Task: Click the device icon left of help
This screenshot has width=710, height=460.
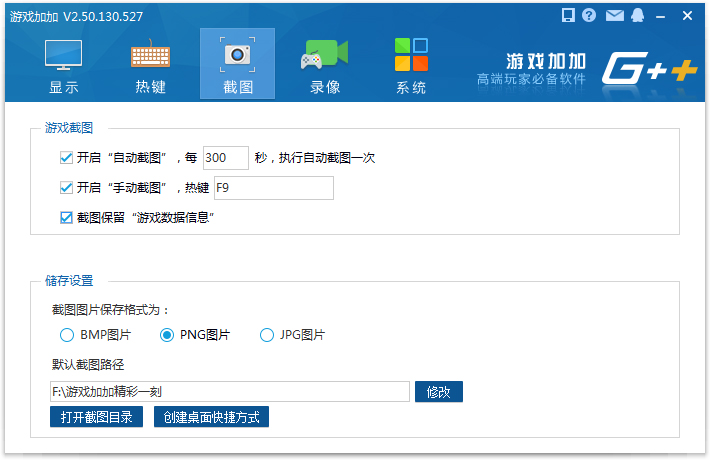Action: pyautogui.click(x=568, y=15)
